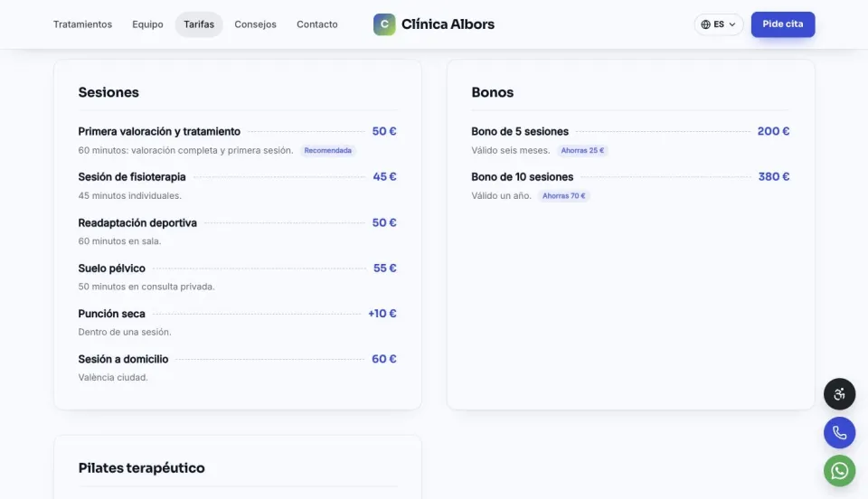Click Primera valoración y tratamiento title

click(159, 132)
